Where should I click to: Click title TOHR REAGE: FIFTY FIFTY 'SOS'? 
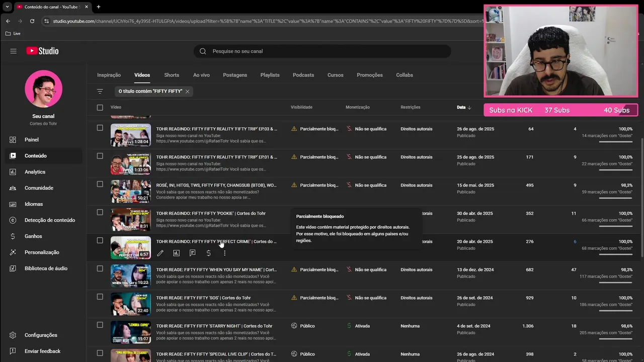coord(203,298)
